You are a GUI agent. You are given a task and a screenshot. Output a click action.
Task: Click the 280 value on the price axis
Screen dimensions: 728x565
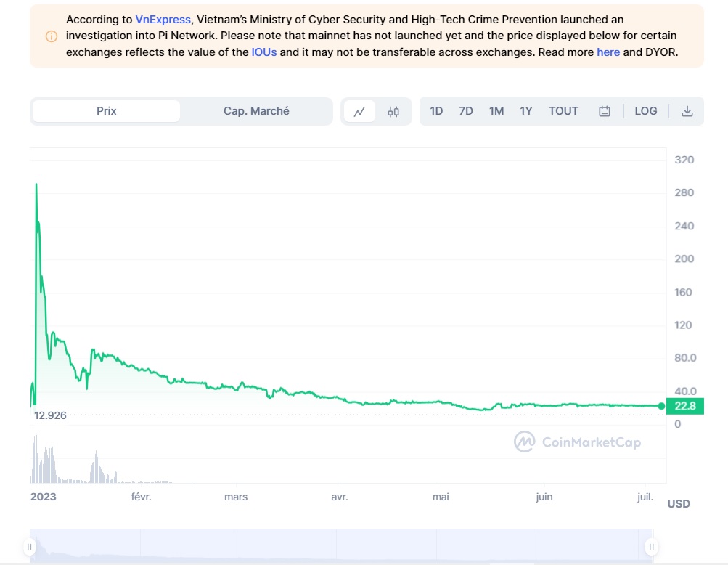coord(684,193)
